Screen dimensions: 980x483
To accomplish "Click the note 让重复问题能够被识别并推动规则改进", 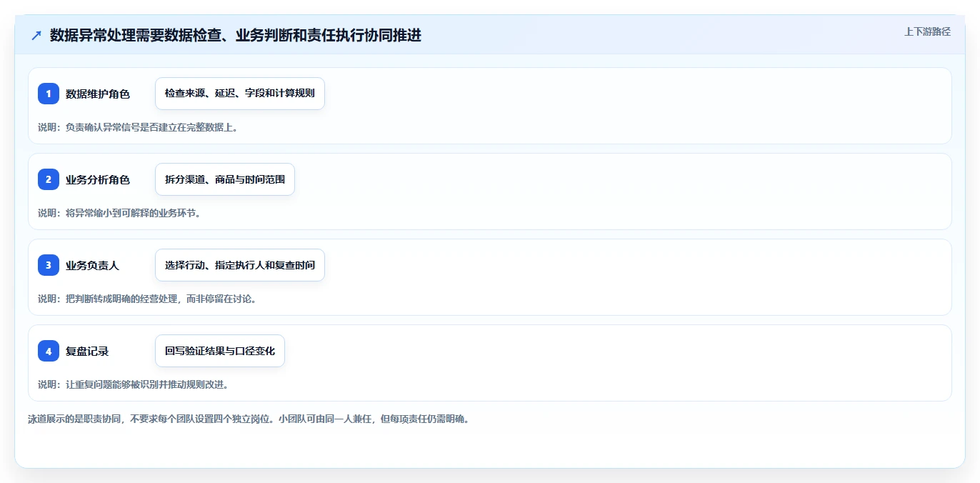I will pyautogui.click(x=134, y=384).
